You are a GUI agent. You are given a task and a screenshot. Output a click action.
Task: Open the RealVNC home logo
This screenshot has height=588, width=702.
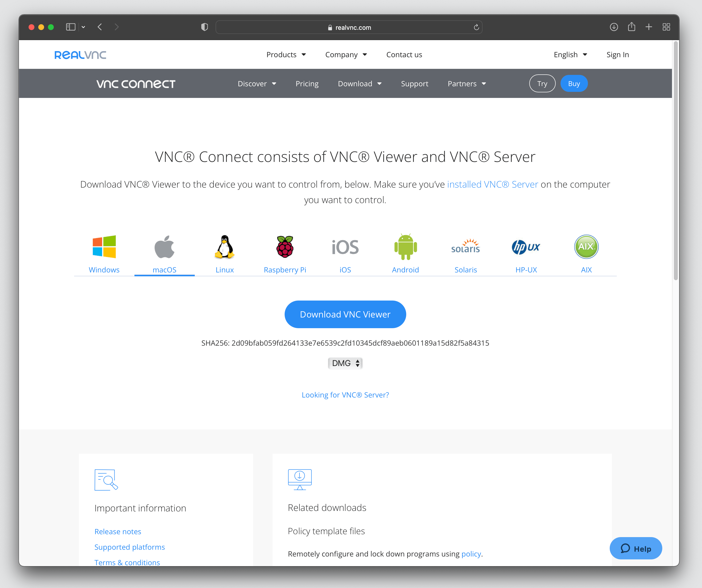pyautogui.click(x=80, y=55)
